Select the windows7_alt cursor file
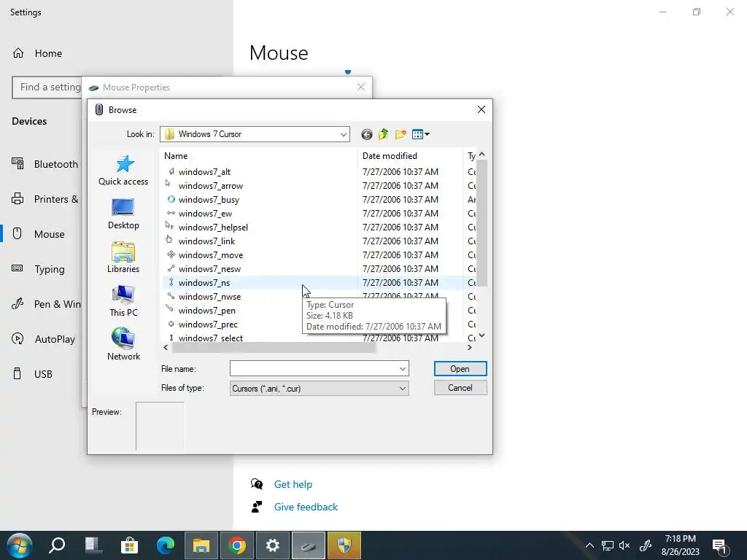Screen dimensions: 747x560 click(204, 172)
